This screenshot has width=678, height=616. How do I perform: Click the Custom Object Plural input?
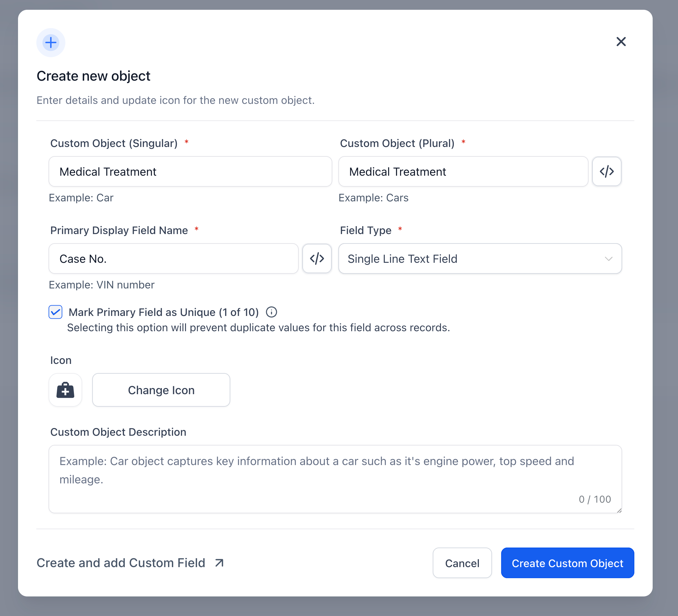463,172
